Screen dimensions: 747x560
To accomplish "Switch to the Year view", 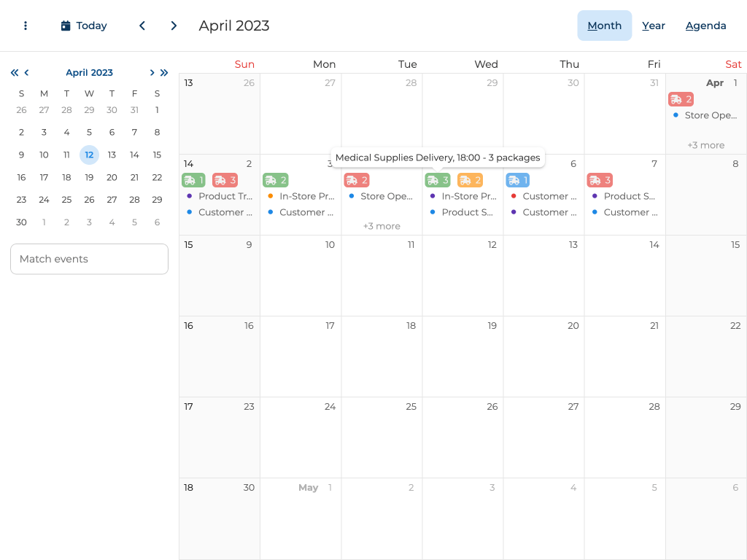I will click(x=653, y=26).
